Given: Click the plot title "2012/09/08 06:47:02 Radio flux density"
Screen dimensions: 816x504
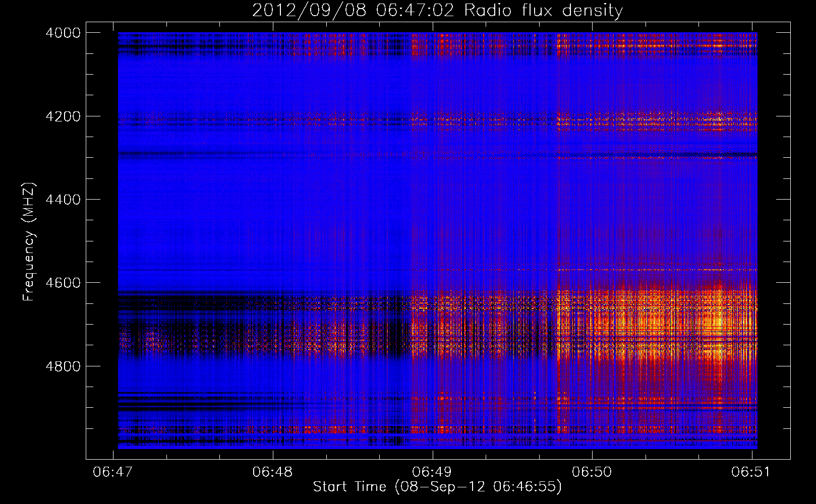Looking at the screenshot, I should tap(437, 11).
